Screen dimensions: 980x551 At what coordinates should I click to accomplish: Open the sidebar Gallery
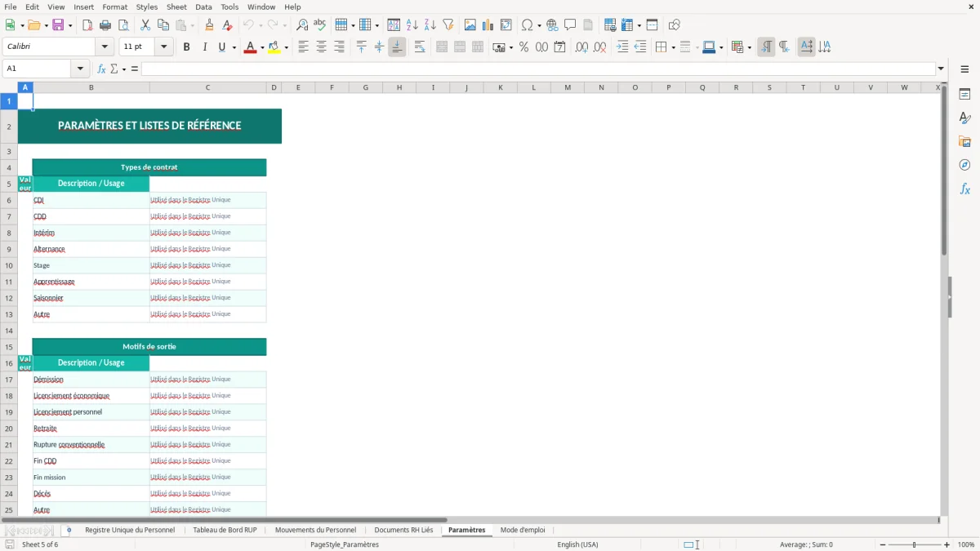pyautogui.click(x=964, y=142)
